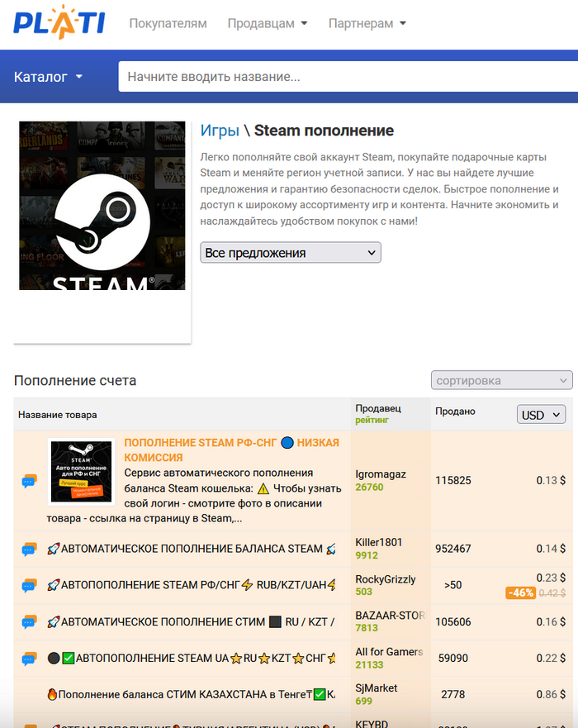Screen dimensions: 578x728
Task: Click the -46% discount badge
Action: tap(520, 592)
